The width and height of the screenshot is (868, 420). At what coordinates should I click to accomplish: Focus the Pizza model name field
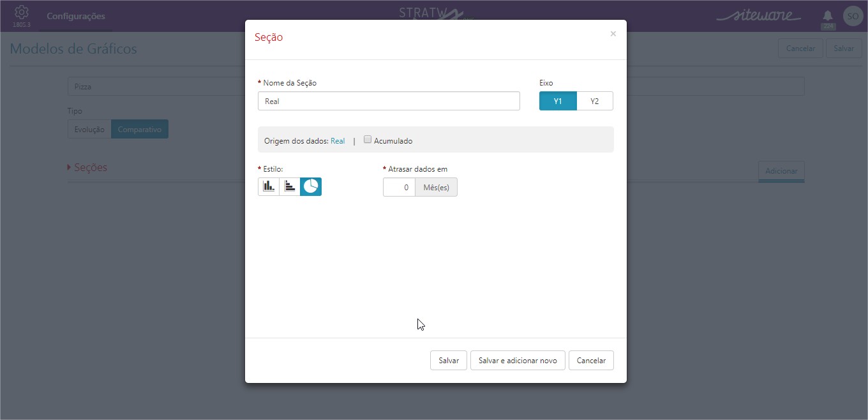(436, 87)
